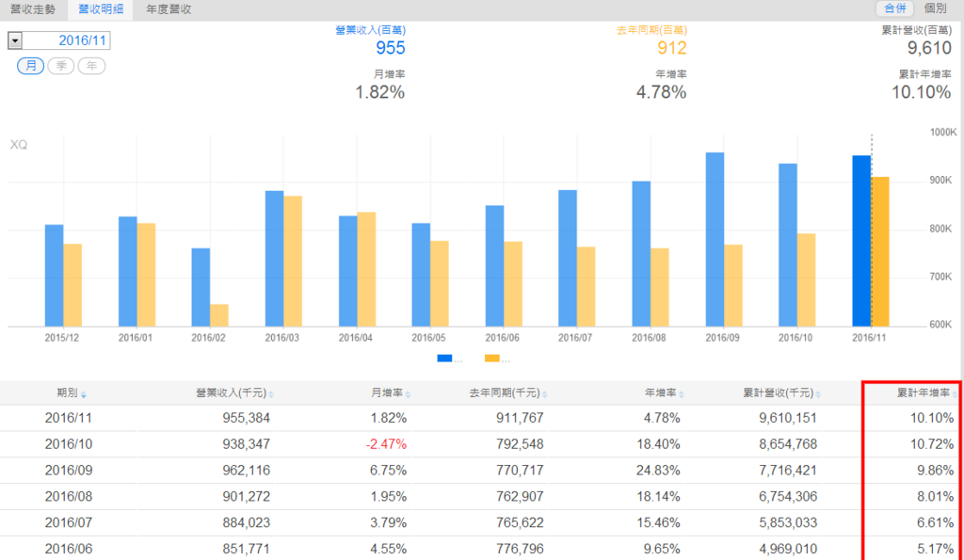Click the 2016/08 row period cell
Image resolution: width=964 pixels, height=560 pixels.
coord(68,497)
